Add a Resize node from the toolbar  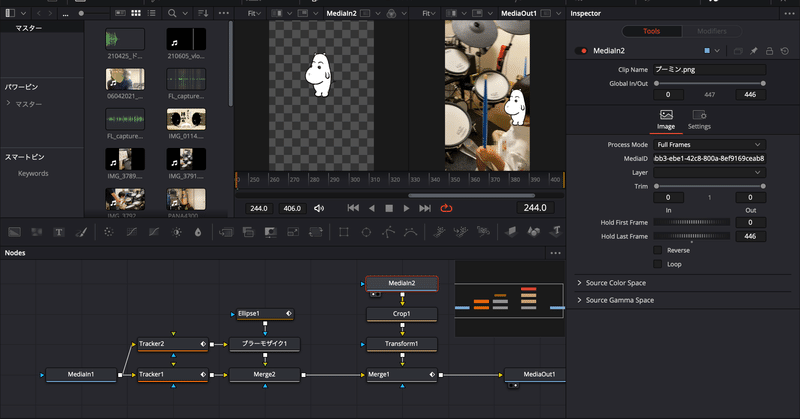pos(293,232)
